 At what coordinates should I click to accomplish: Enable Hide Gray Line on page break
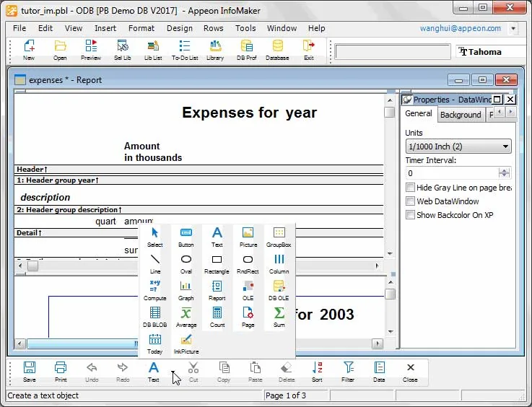pos(410,187)
